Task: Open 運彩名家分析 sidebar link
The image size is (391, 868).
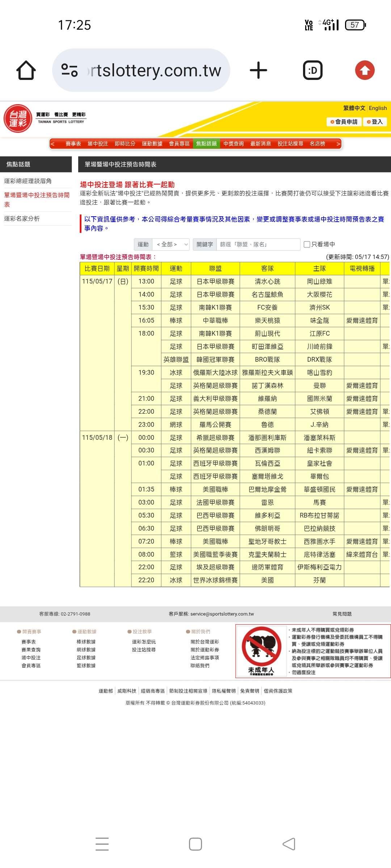Action: click(22, 218)
